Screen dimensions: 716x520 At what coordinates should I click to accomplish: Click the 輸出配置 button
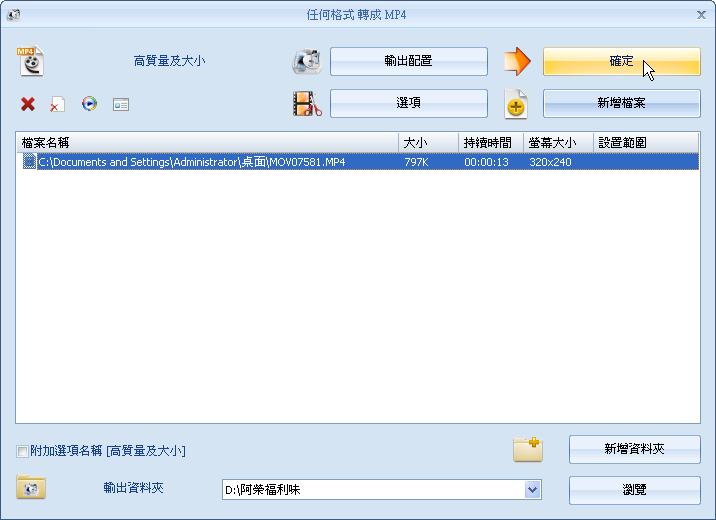click(409, 61)
